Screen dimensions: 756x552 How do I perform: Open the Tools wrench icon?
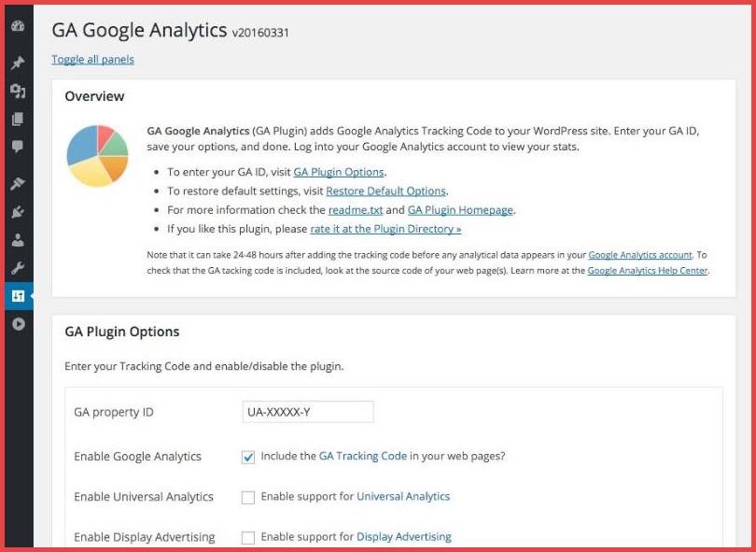(17, 268)
